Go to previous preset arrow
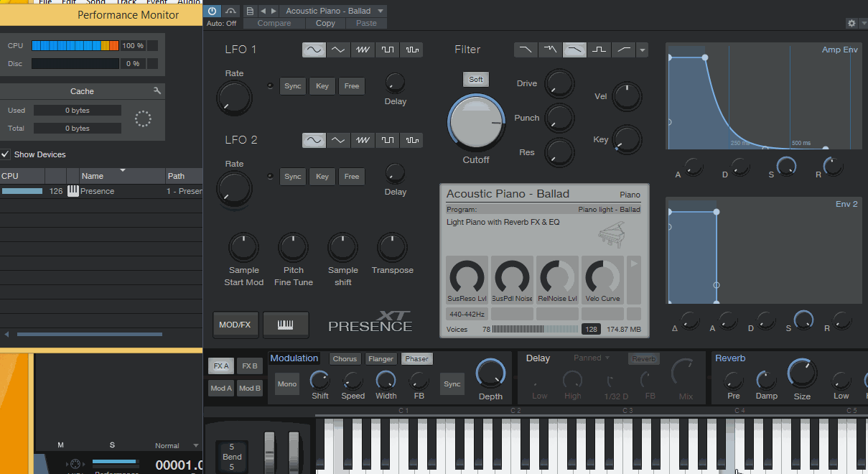 pos(263,11)
